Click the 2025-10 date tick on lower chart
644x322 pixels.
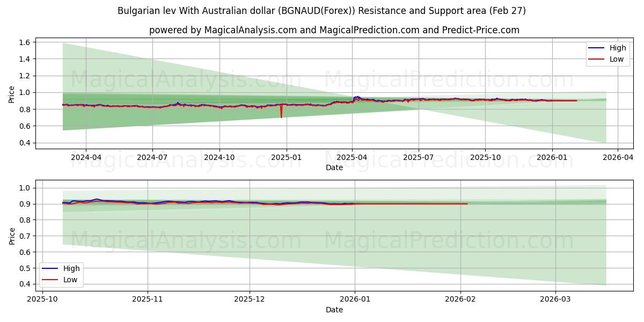pyautogui.click(x=42, y=299)
